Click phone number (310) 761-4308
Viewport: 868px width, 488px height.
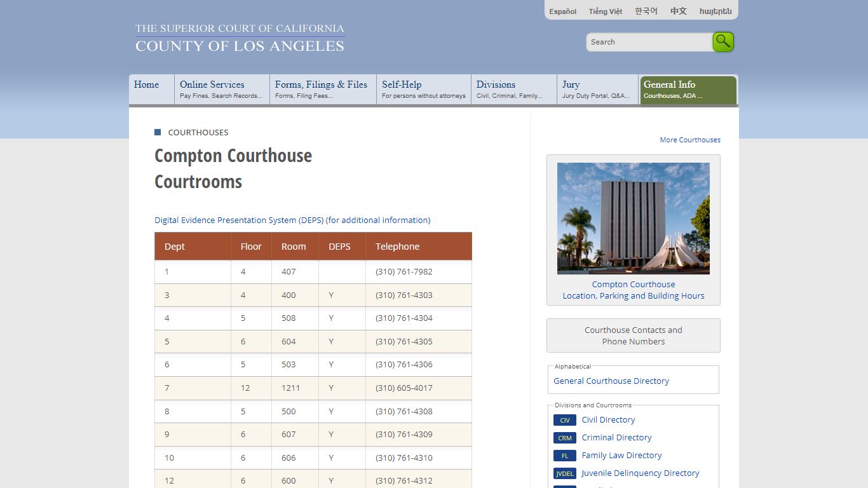[x=404, y=412]
